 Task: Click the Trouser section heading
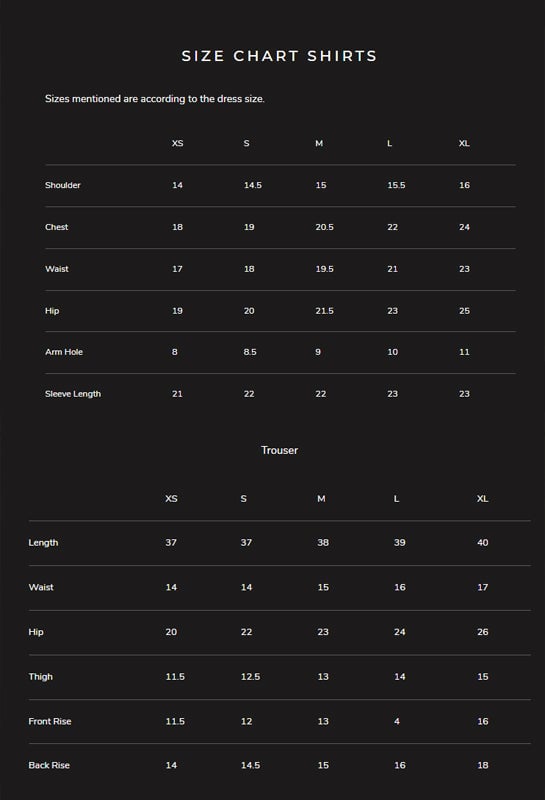(279, 450)
